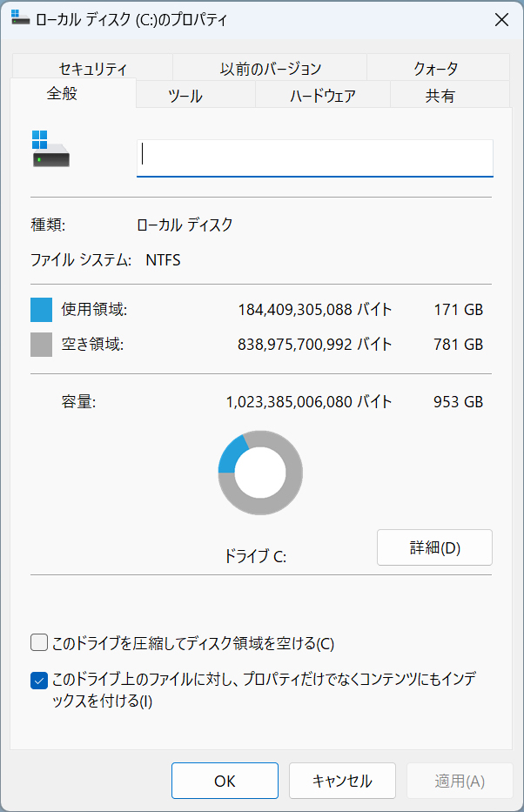
Task: Go to the ツール tab
Action: 185,96
